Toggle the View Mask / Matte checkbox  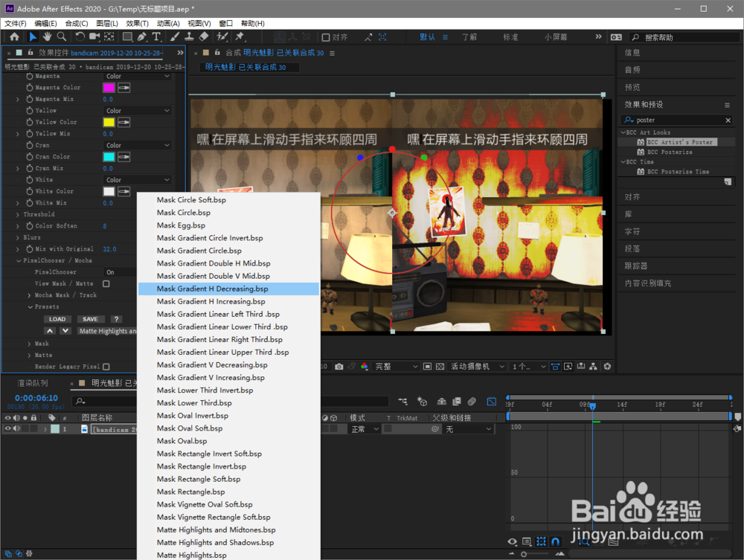(x=106, y=283)
